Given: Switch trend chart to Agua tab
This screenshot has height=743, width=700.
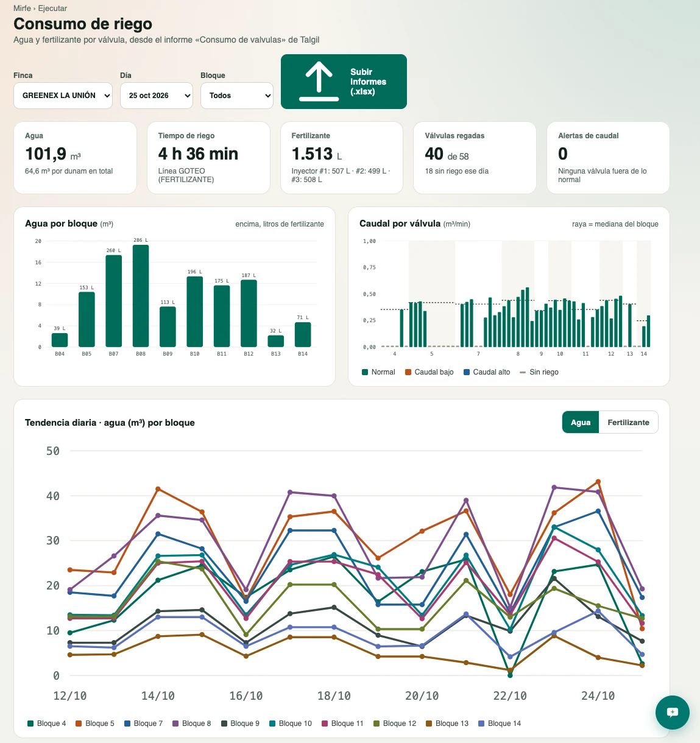Looking at the screenshot, I should pyautogui.click(x=581, y=423).
